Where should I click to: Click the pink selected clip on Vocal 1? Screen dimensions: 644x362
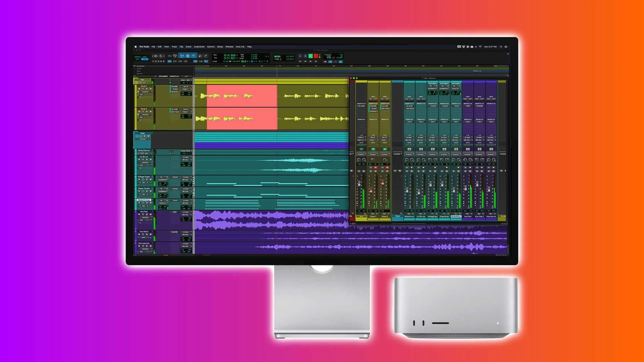pyautogui.click(x=241, y=96)
